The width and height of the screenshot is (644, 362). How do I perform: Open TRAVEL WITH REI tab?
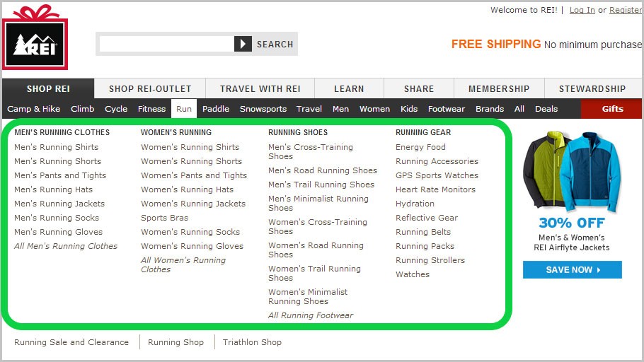[x=260, y=88]
